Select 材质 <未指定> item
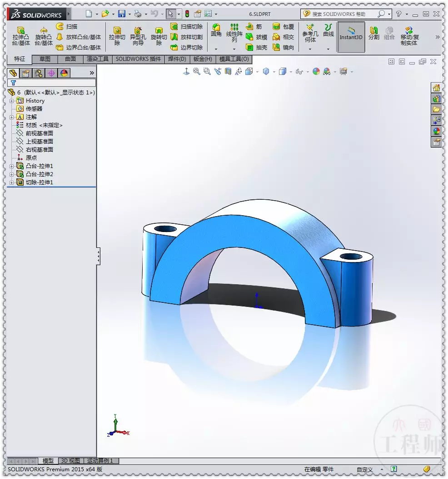This screenshot has height=479, width=448. coord(44,125)
